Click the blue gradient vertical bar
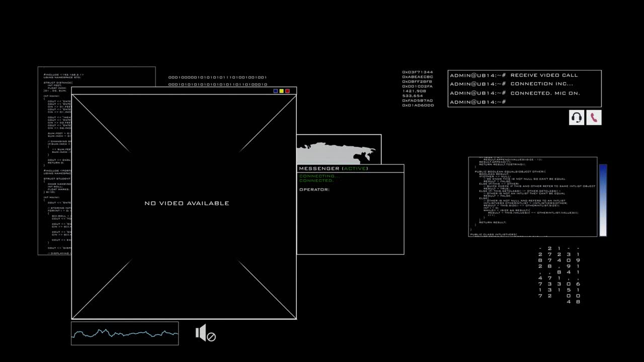This screenshot has width=644, height=362. tap(603, 200)
